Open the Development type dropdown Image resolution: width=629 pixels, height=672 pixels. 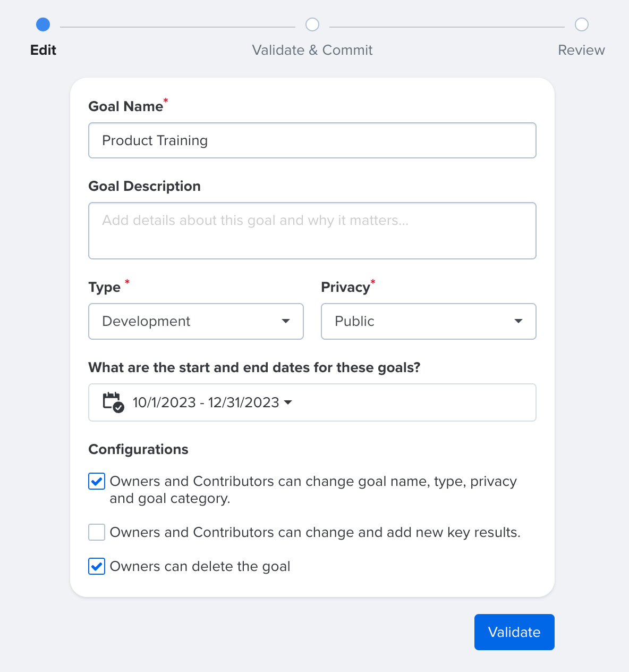pos(195,321)
